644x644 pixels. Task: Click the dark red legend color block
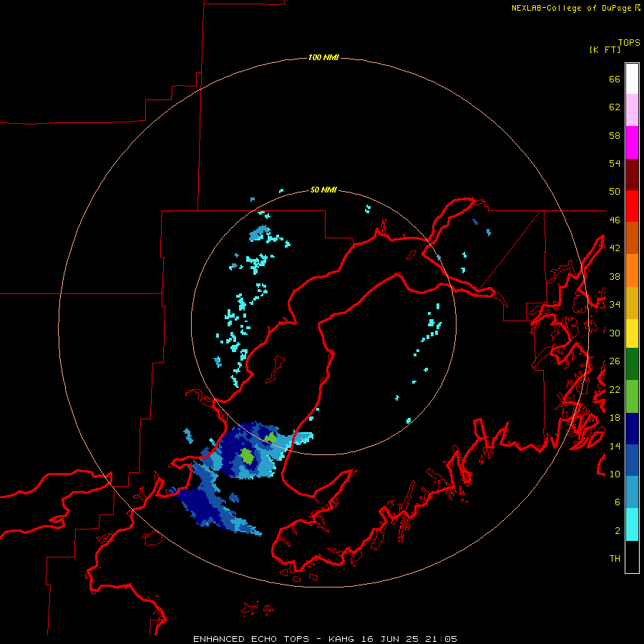coord(632,175)
